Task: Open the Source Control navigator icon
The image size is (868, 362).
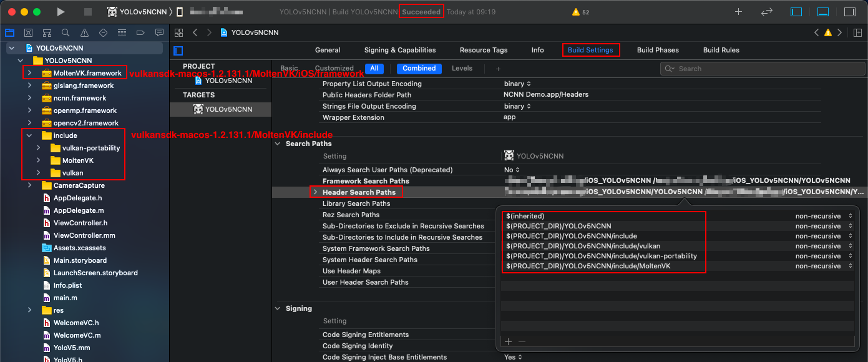Action: [x=28, y=32]
